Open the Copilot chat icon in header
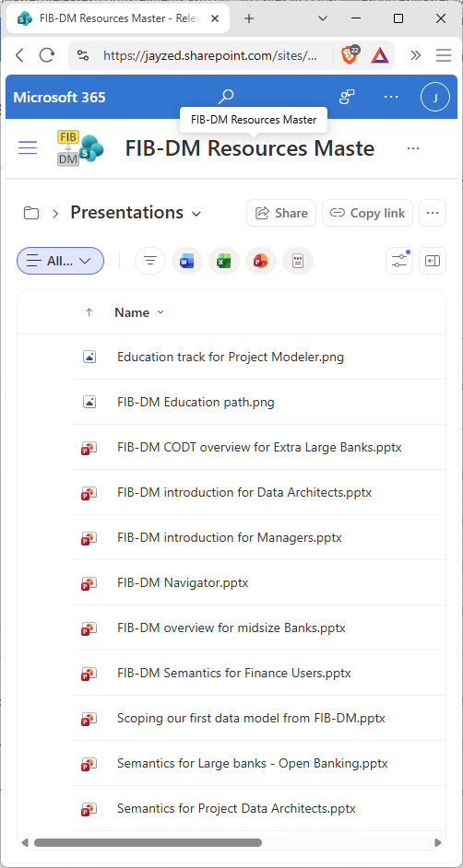The width and height of the screenshot is (463, 868). (347, 97)
